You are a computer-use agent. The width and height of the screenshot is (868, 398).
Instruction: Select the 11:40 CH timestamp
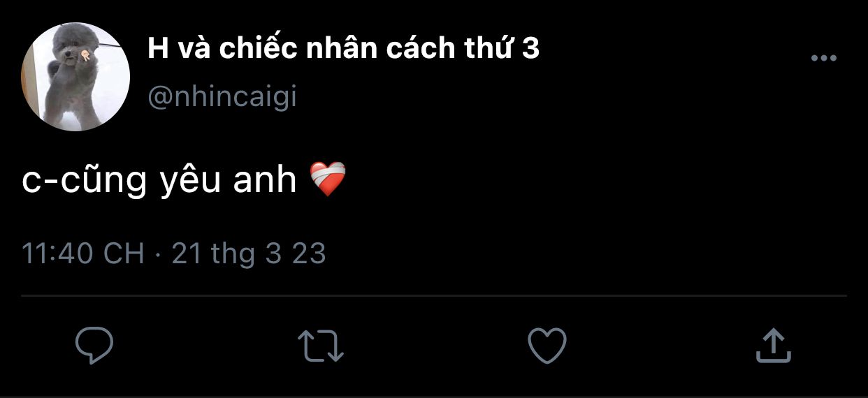tap(83, 253)
